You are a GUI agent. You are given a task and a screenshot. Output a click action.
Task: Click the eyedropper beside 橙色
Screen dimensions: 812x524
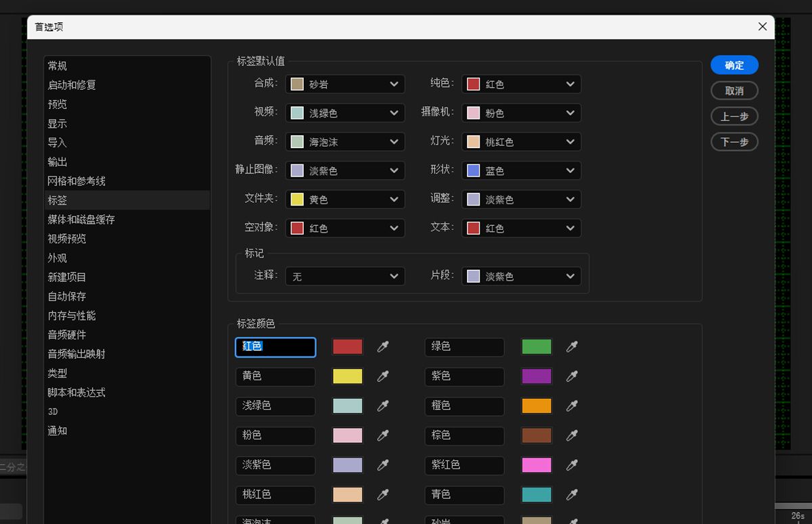click(x=572, y=406)
